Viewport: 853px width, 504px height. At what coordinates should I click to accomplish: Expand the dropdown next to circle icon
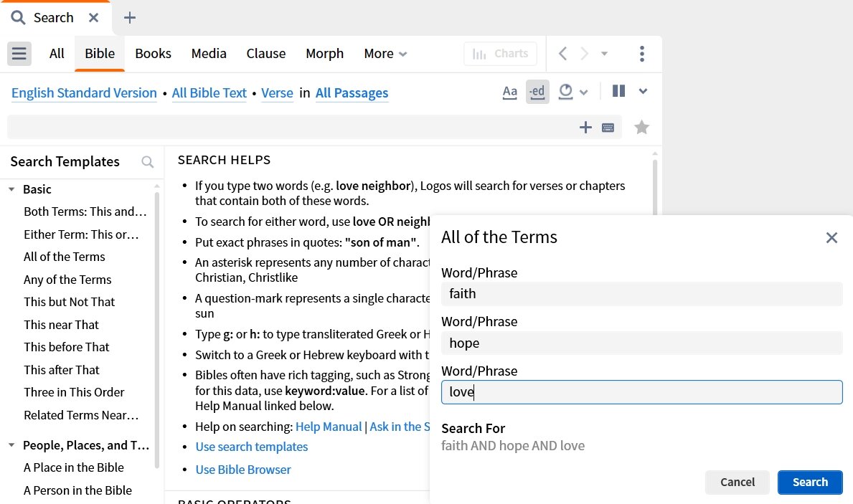[584, 92]
